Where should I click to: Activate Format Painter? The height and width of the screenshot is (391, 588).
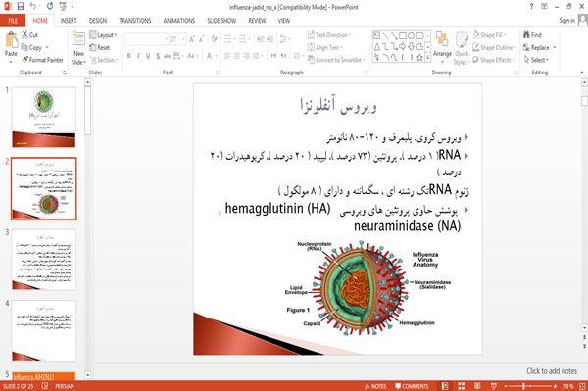[x=43, y=60]
